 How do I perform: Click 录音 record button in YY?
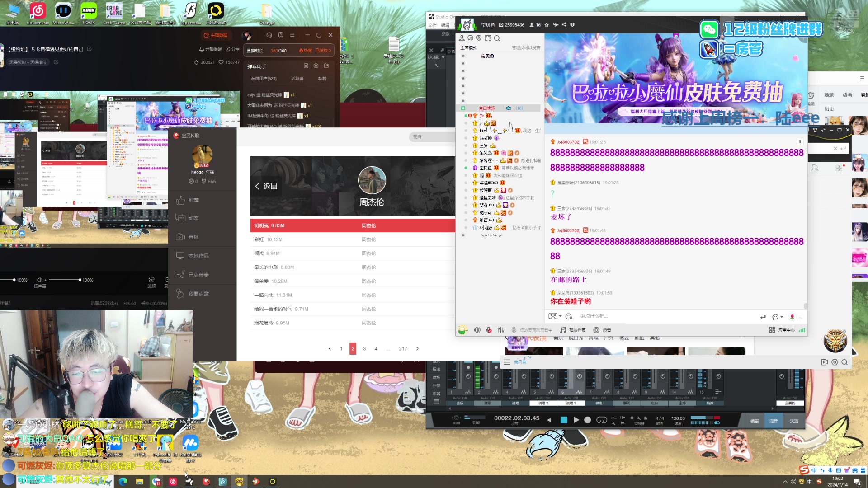click(602, 330)
